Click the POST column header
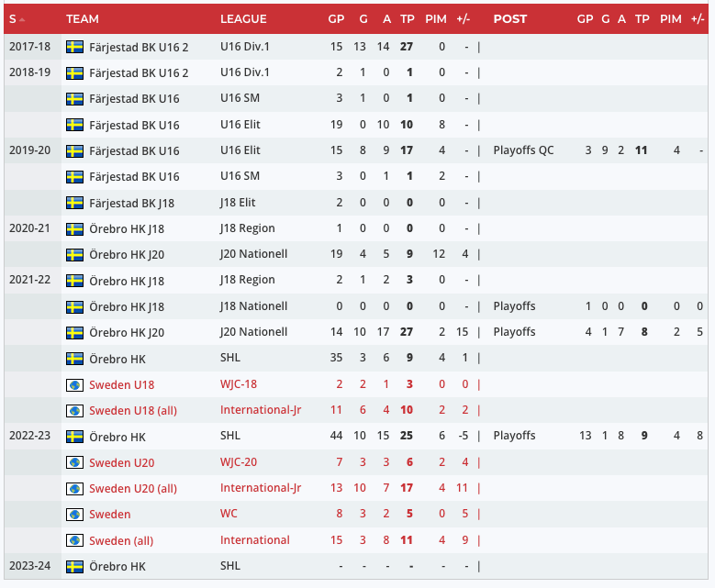The width and height of the screenshot is (715, 588). click(x=509, y=19)
